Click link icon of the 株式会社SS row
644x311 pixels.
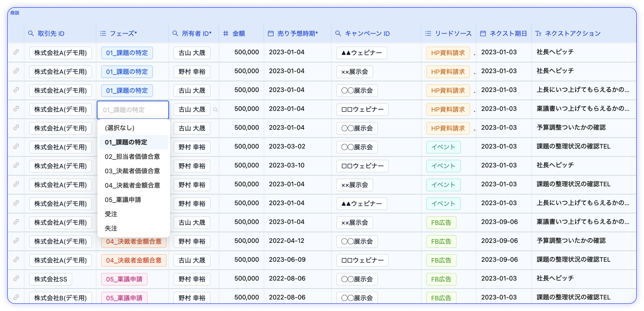(x=16, y=278)
